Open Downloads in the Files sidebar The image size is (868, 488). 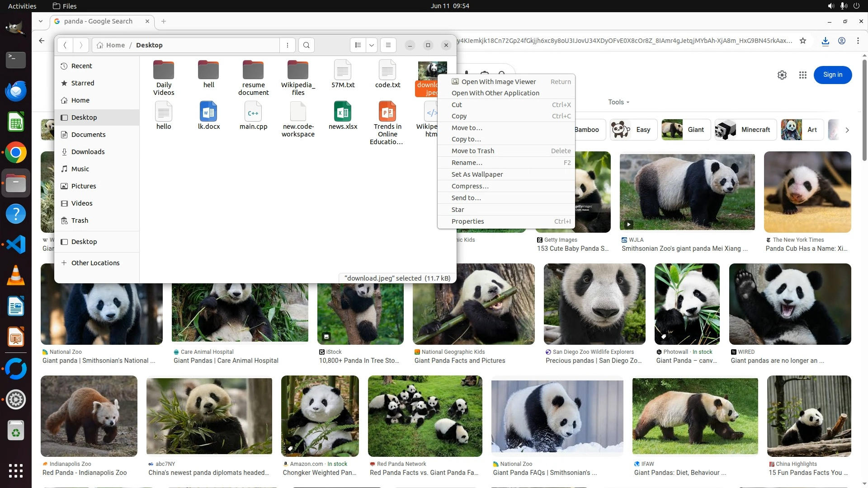88,152
